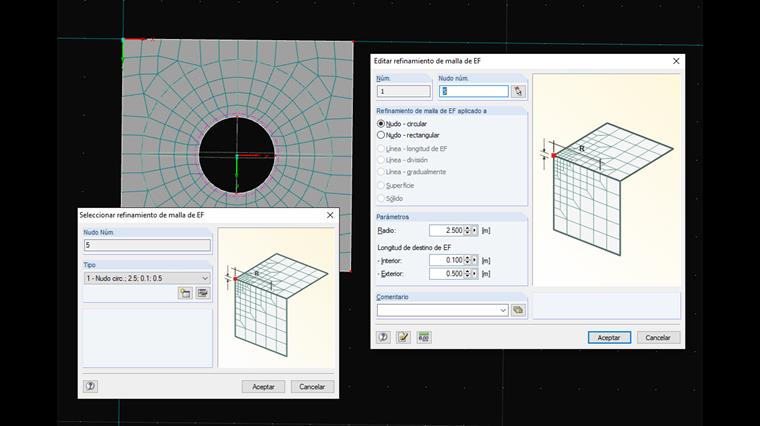Screen dimensions: 760x426
Task: Click the node picker icon beside Nudo núm.
Action: (x=518, y=91)
